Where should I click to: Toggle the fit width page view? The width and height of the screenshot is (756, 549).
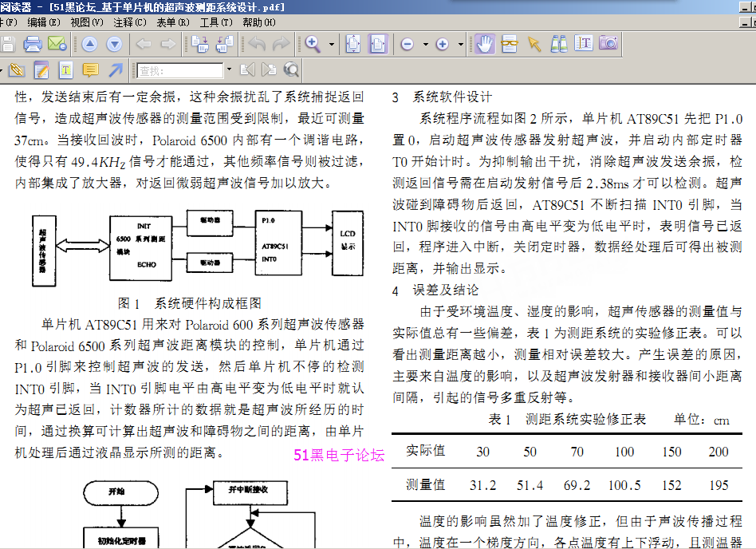click(x=377, y=44)
